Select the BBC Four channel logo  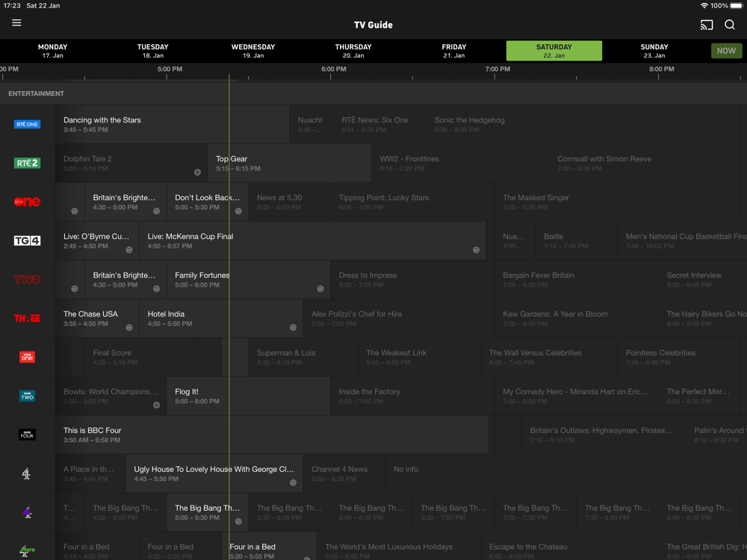coord(27,435)
